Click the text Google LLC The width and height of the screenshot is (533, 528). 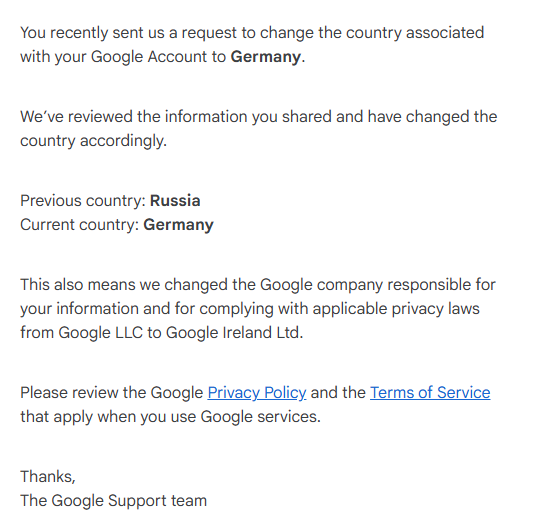(x=101, y=333)
